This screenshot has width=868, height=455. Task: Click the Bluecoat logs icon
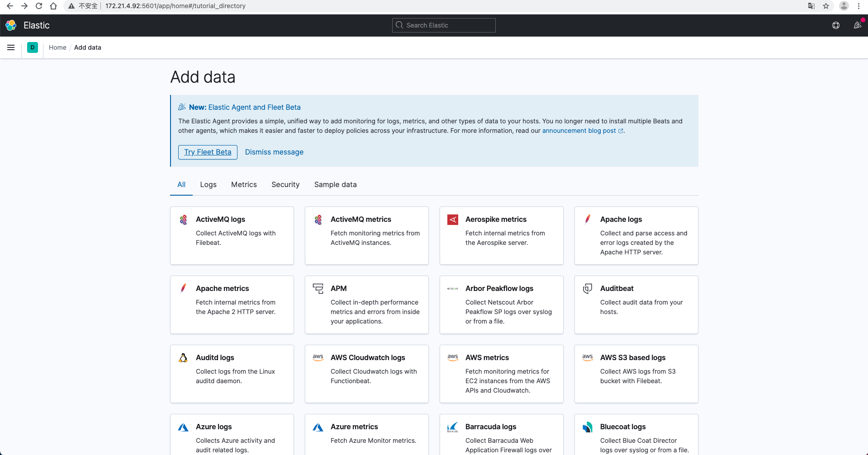[588, 427]
